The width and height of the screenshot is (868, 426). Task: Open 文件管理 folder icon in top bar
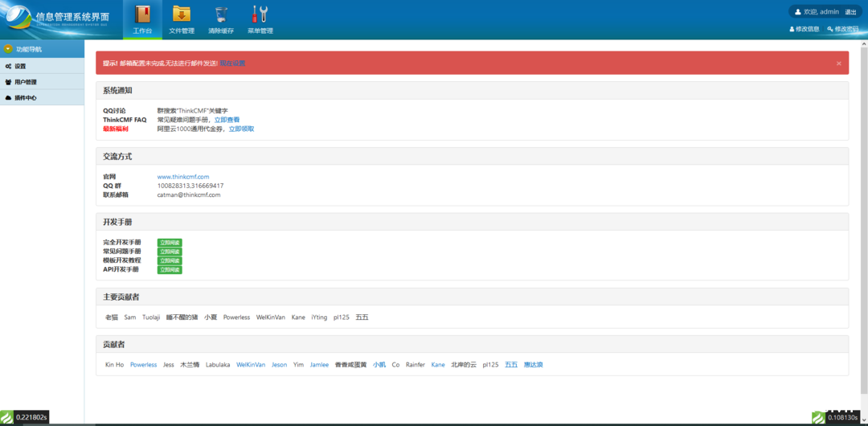coord(182,14)
